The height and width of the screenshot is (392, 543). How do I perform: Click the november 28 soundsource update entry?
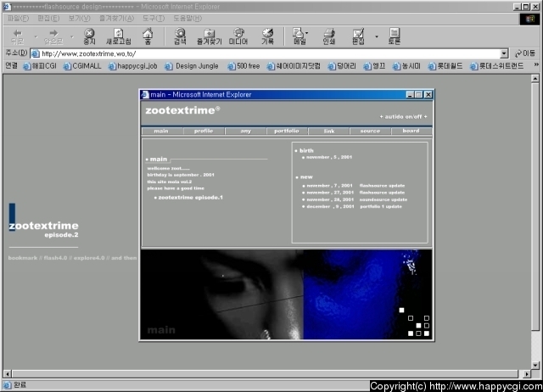(x=355, y=199)
